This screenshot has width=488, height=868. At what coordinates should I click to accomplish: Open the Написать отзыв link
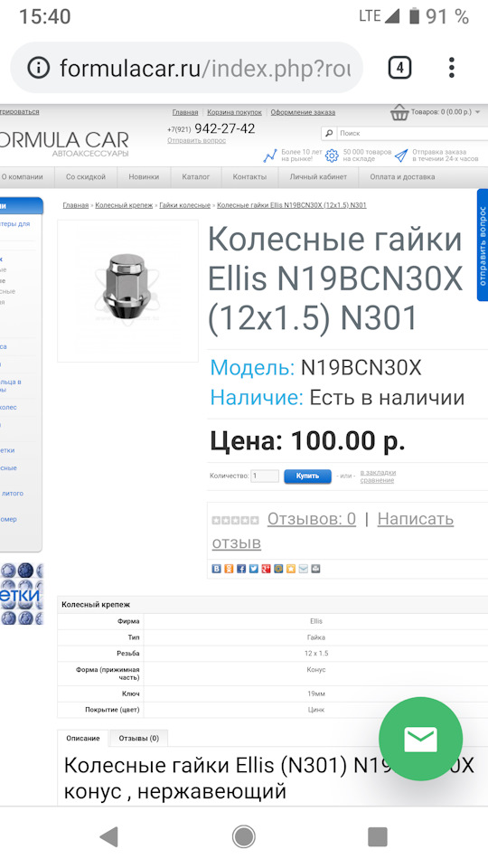333,531
